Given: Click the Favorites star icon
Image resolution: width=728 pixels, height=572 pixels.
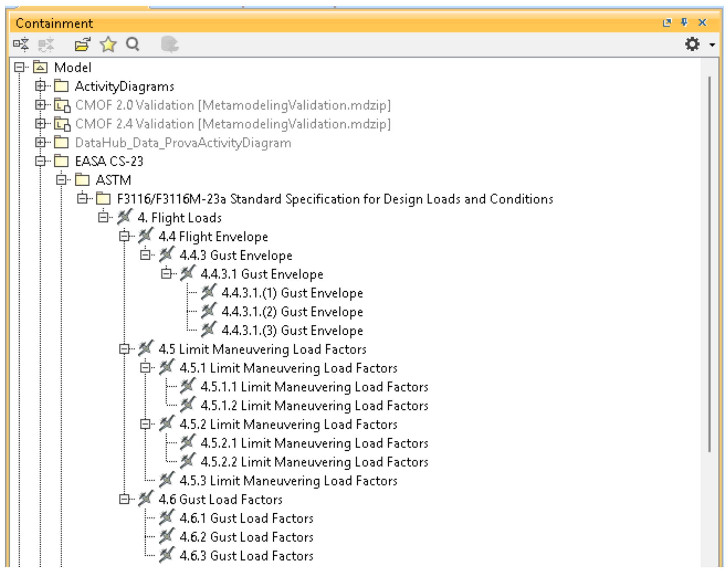Looking at the screenshot, I should [108, 44].
